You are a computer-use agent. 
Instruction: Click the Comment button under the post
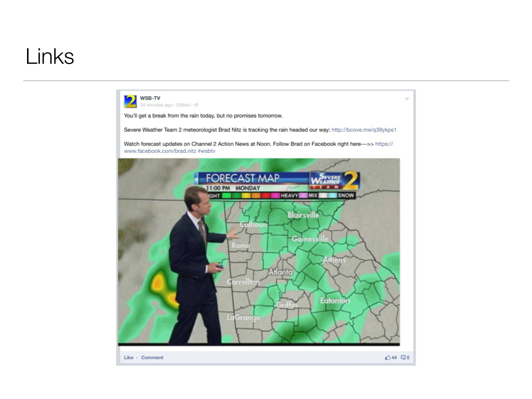[x=152, y=357]
